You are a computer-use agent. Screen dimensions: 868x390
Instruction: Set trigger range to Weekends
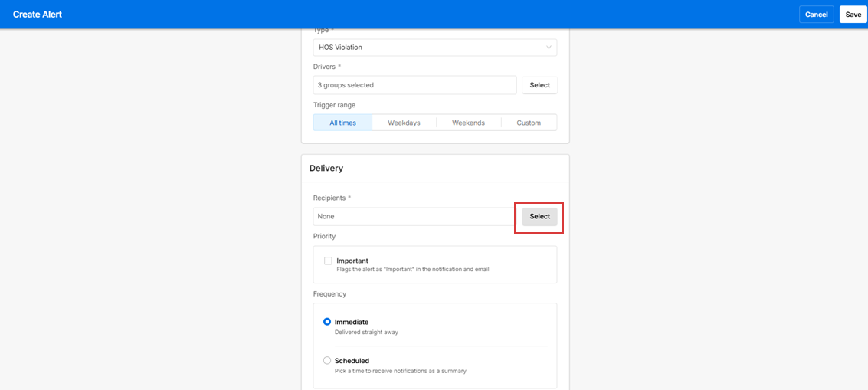[468, 123]
